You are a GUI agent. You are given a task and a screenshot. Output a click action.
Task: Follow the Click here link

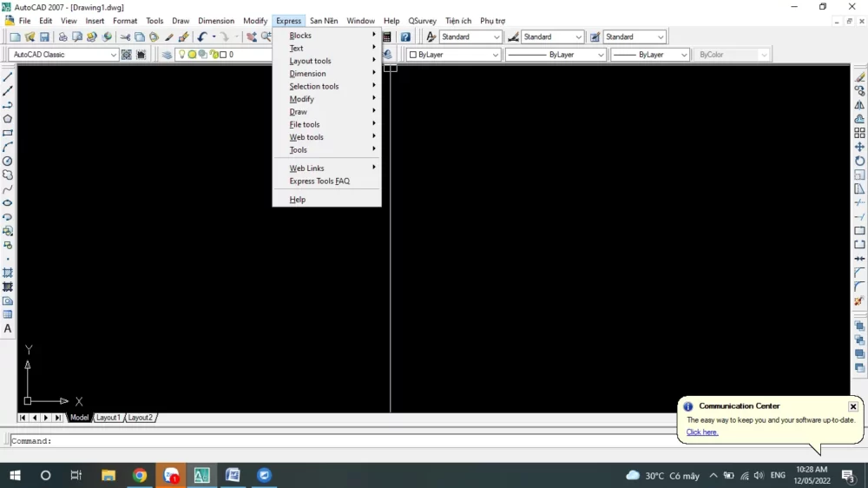[701, 432]
